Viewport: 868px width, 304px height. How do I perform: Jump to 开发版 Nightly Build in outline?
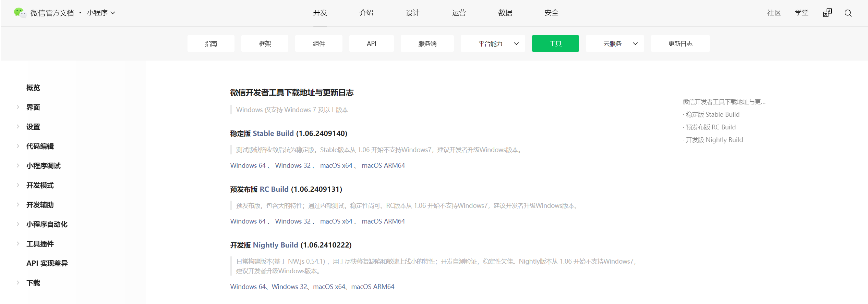(714, 140)
